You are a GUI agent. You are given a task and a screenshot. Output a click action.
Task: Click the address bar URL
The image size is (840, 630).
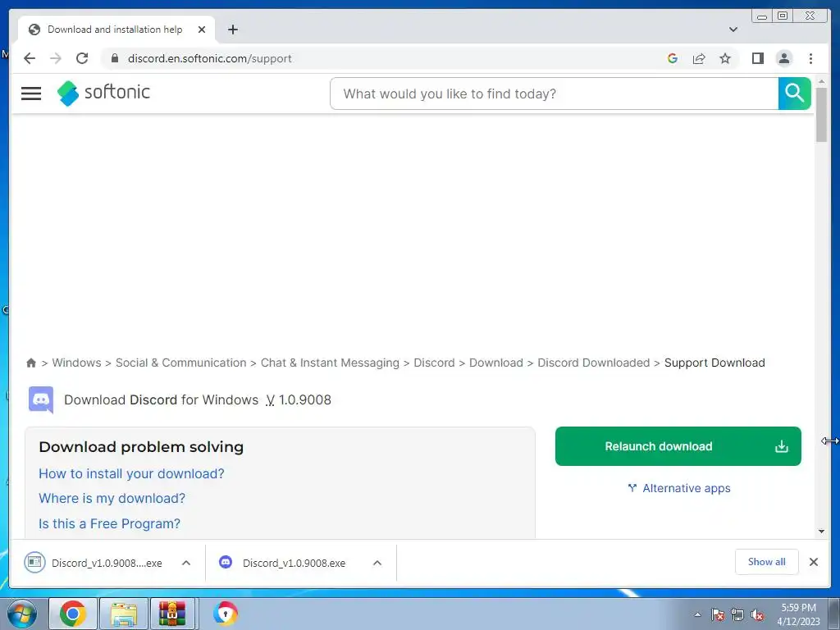pyautogui.click(x=209, y=58)
